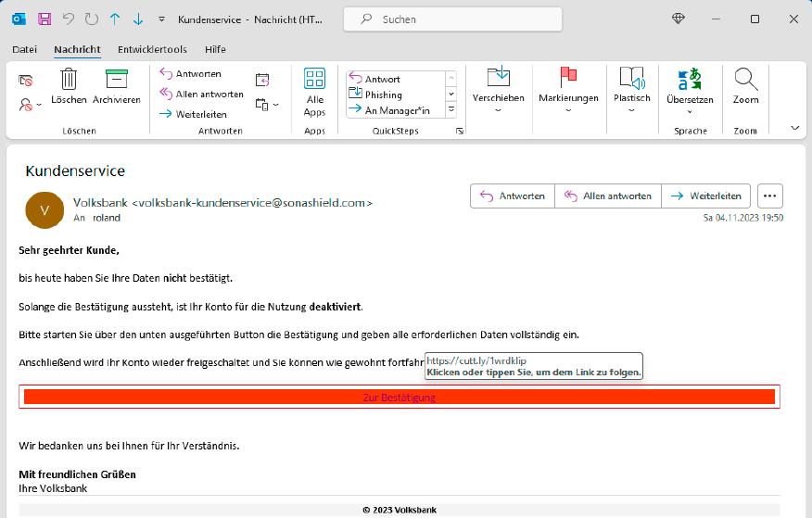Go to the next item with the down arrow
The height and width of the screenshot is (518, 812).
tap(138, 19)
